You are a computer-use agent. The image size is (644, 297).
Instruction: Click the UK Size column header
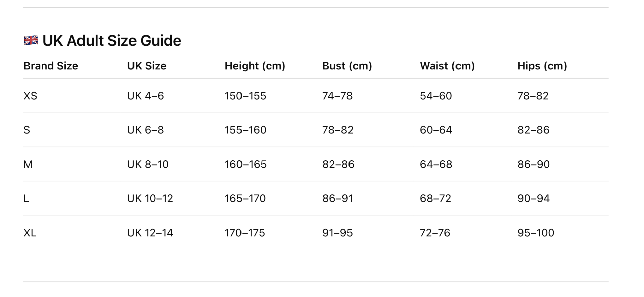click(x=147, y=66)
